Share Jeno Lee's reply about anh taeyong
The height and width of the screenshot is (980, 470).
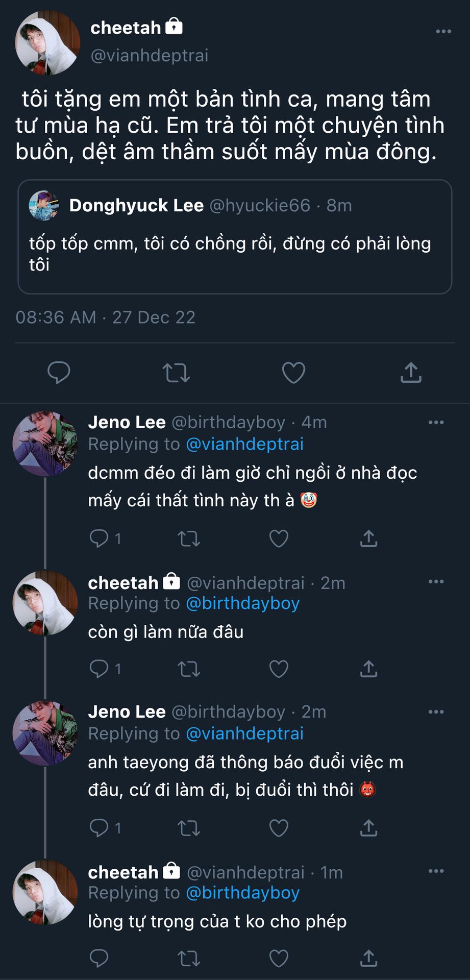[368, 828]
